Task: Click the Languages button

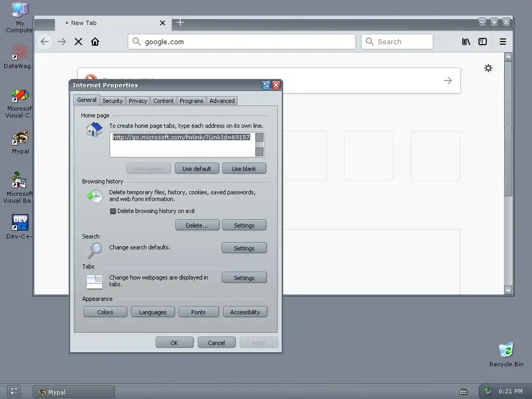Action: [153, 312]
